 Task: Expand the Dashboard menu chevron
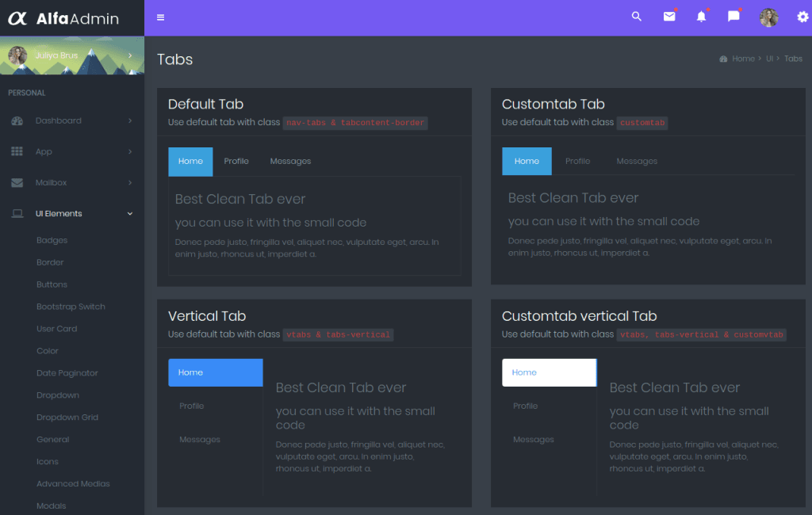click(x=130, y=120)
